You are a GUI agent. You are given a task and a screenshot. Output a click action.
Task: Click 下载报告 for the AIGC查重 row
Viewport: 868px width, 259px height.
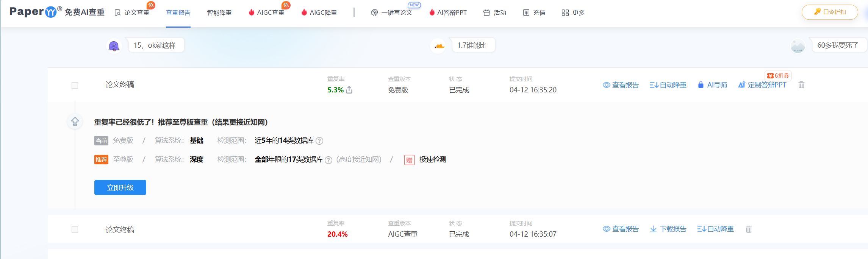(668, 229)
